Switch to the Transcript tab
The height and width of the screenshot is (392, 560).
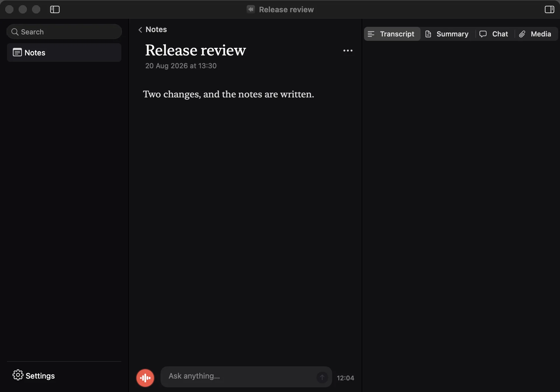pos(392,34)
